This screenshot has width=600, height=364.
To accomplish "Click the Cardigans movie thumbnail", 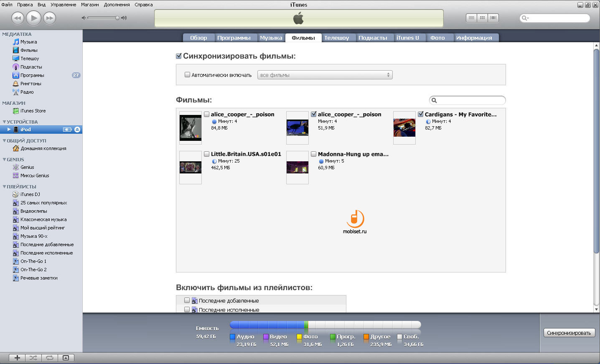I will (x=404, y=128).
